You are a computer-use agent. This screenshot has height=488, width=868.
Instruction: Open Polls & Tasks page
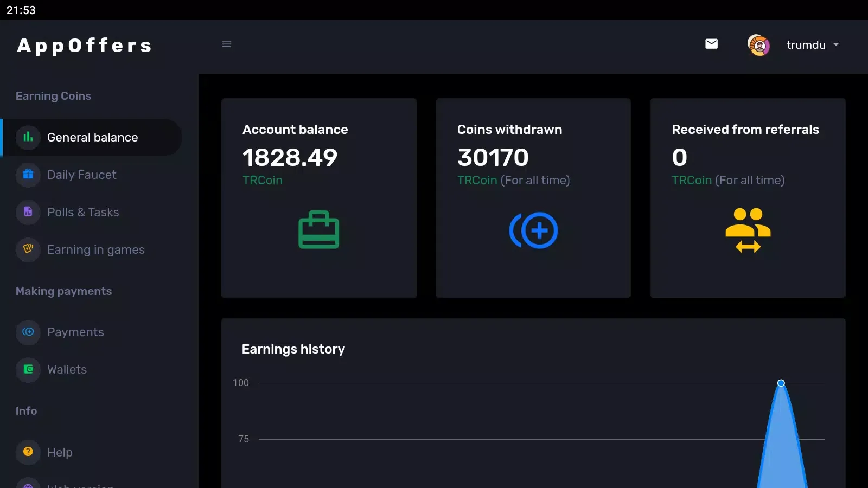[x=83, y=213]
